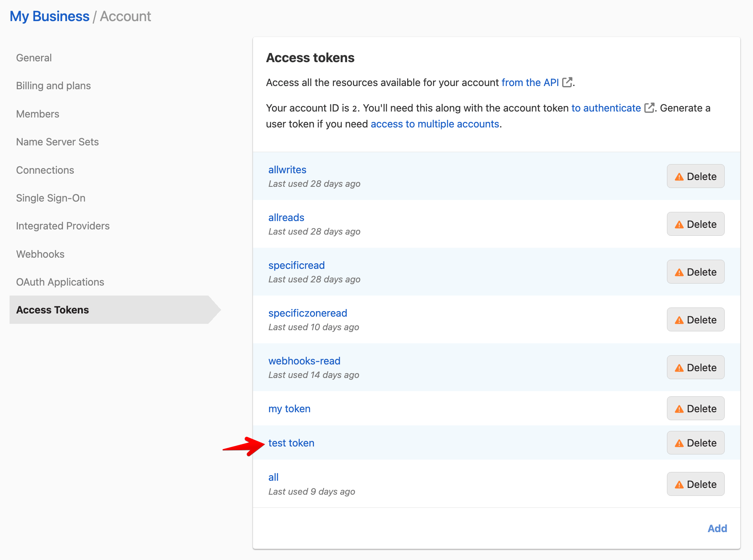Screen dimensions: 753x560
Task: Click 'Account' in the breadcrumb
Action: (125, 16)
